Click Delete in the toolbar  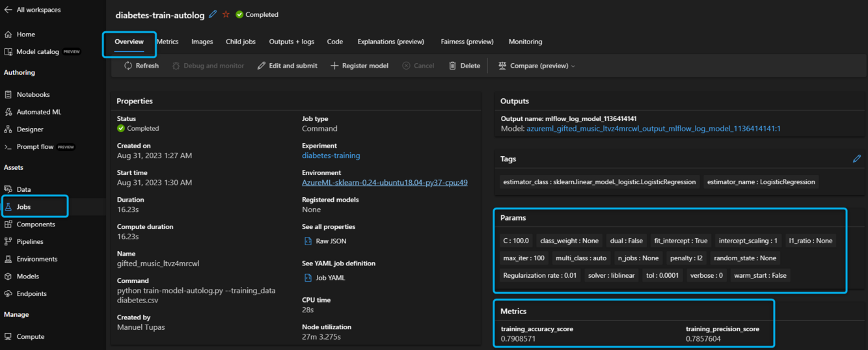pos(464,66)
